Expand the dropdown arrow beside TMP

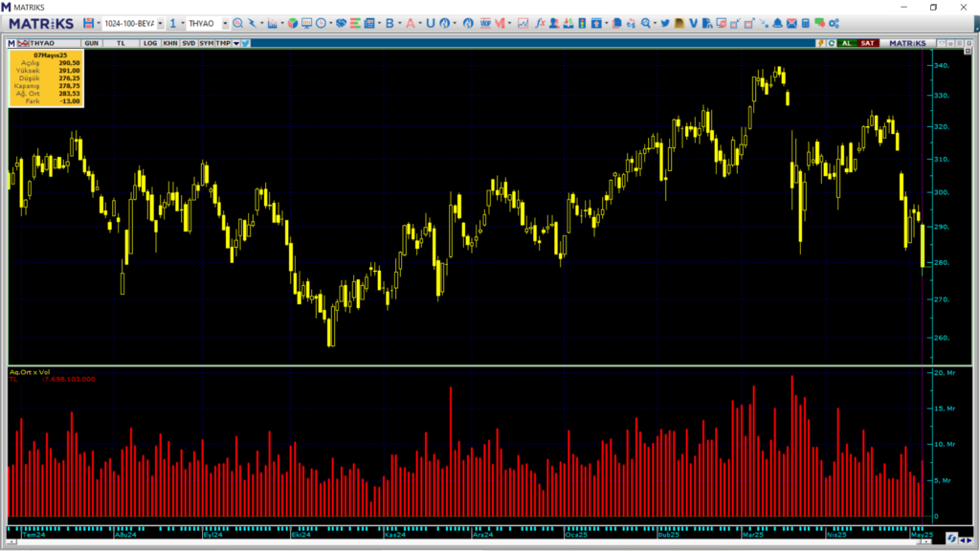point(236,43)
